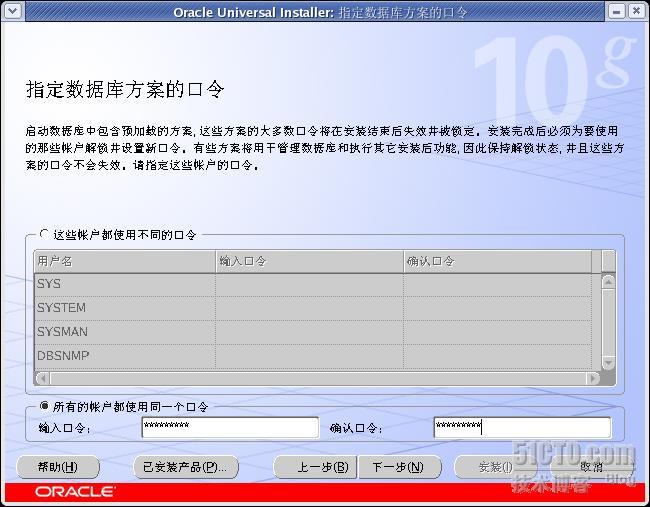This screenshot has height=507, width=650.
Task: Click the 用户名 column header
Action: [x=125, y=261]
